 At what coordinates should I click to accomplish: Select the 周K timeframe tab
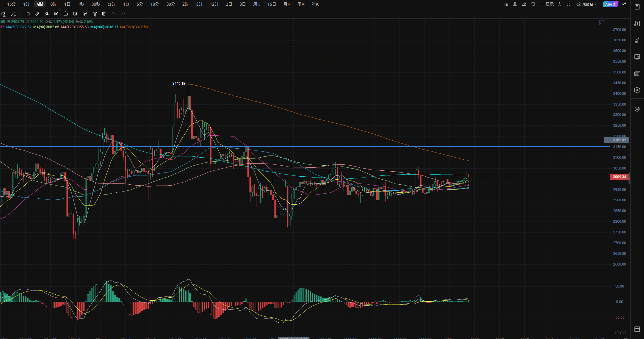256,4
